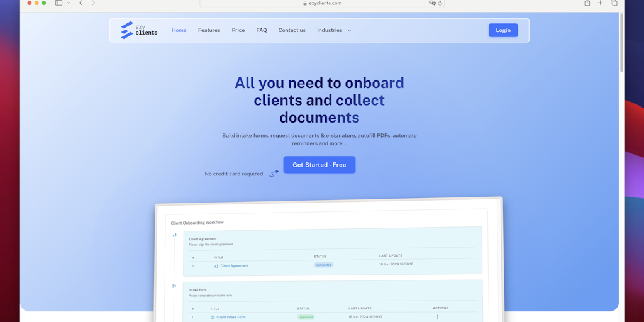The height and width of the screenshot is (322, 644).
Task: Show the tab overview icon
Action: 614,3
